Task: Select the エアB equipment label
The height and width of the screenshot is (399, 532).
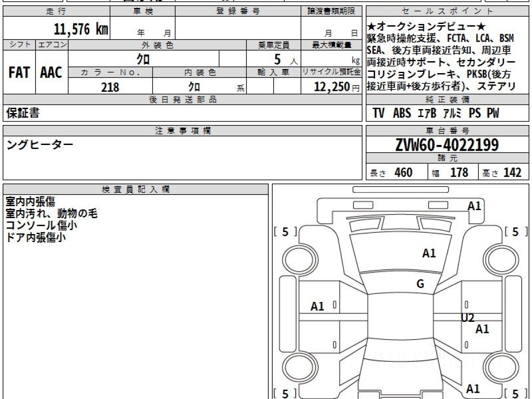Action: 427,113
